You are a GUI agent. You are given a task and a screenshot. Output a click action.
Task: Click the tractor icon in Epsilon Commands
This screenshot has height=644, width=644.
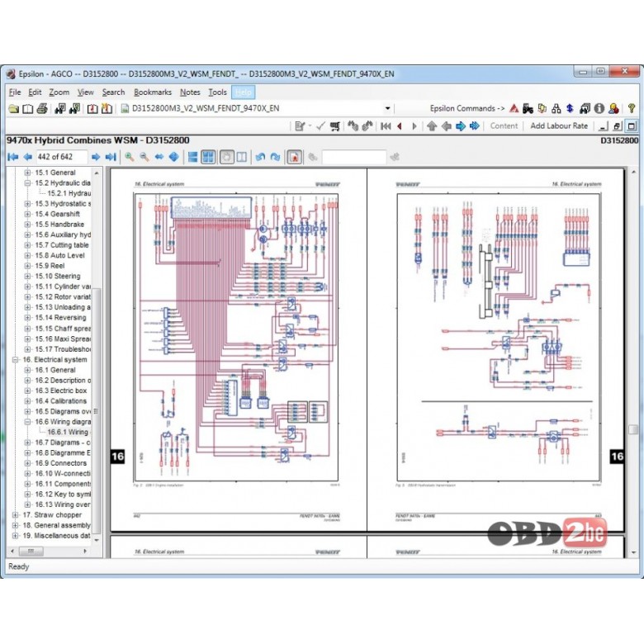click(528, 108)
